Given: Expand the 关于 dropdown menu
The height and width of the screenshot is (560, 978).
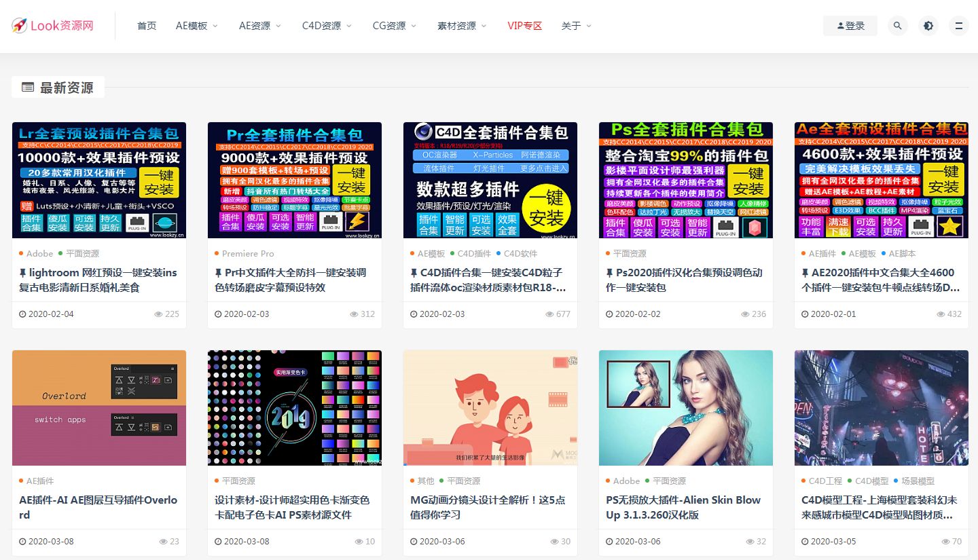Looking at the screenshot, I should (577, 26).
